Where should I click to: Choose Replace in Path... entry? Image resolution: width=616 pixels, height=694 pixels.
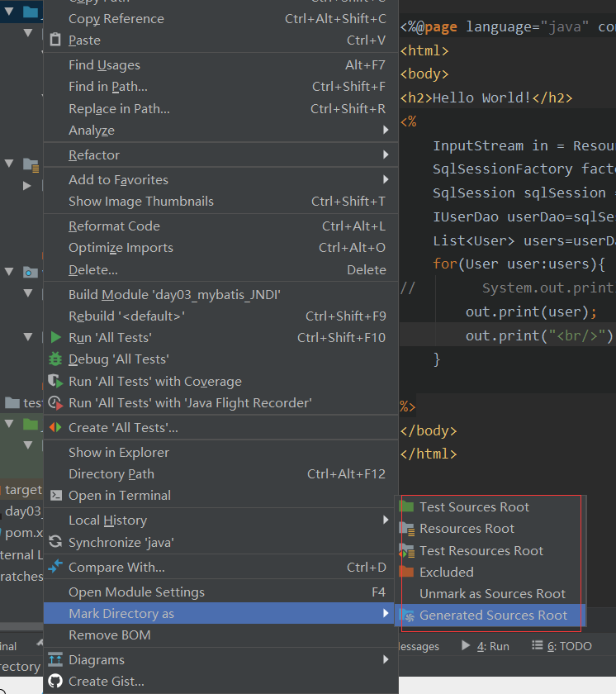click(x=221, y=108)
